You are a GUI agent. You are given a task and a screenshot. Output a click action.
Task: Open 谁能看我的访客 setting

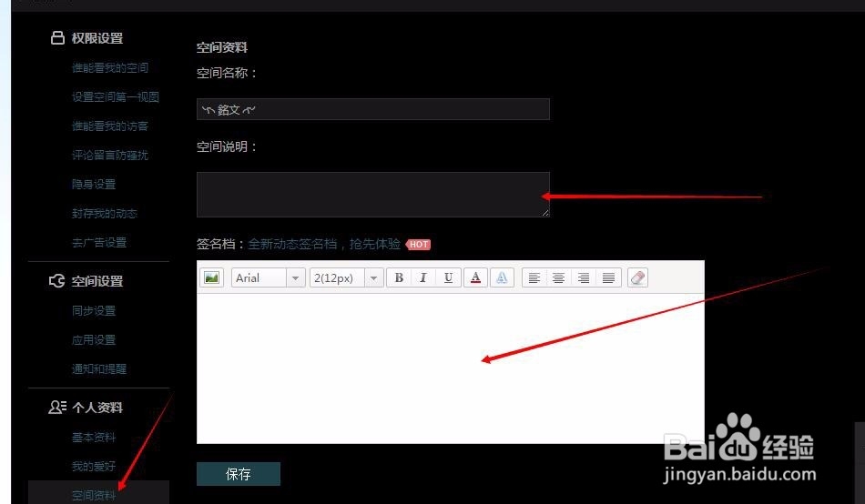pos(110,126)
